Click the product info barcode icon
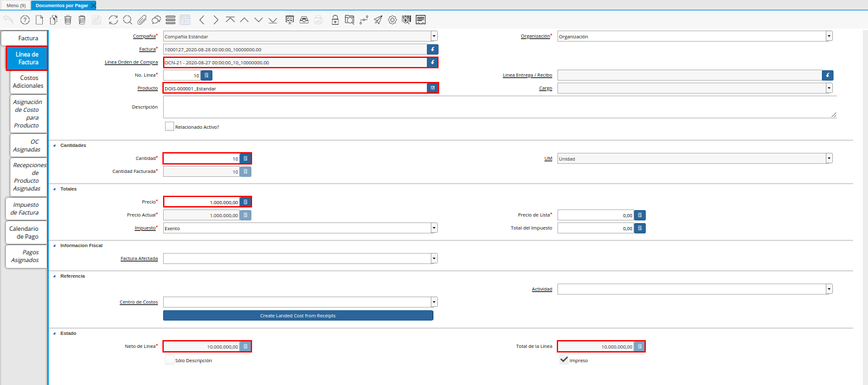This screenshot has height=385, width=868. pyautogui.click(x=407, y=20)
